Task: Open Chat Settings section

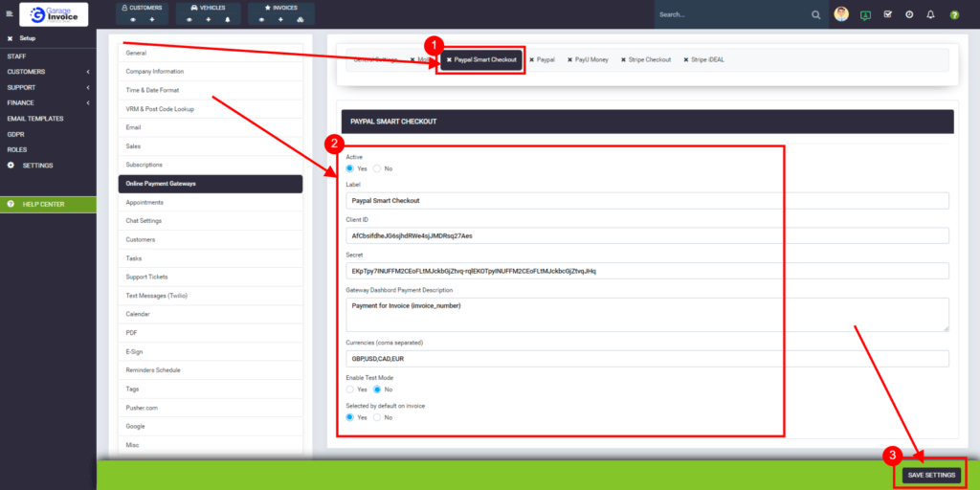Action: point(210,221)
